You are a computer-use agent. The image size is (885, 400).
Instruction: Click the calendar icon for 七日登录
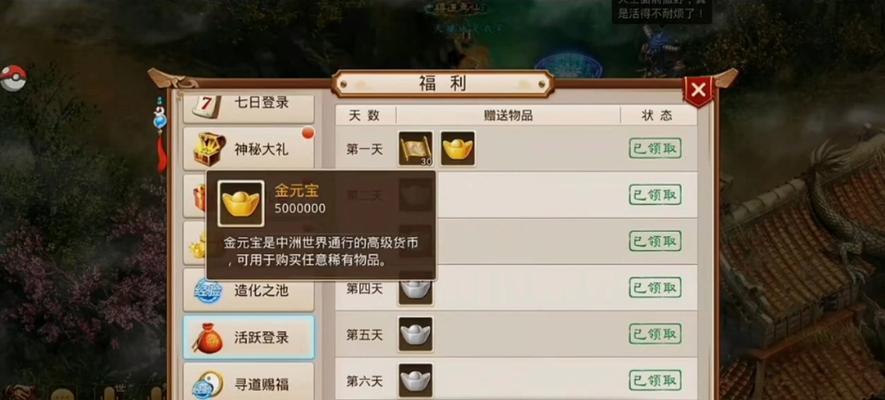point(207,104)
